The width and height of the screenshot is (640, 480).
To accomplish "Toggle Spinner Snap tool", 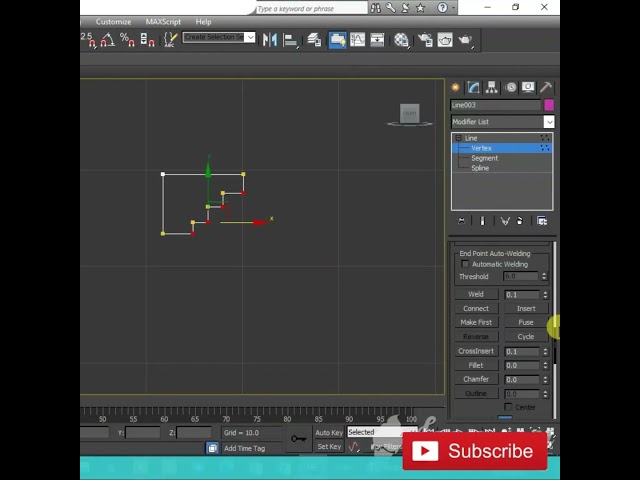I will (x=147, y=40).
